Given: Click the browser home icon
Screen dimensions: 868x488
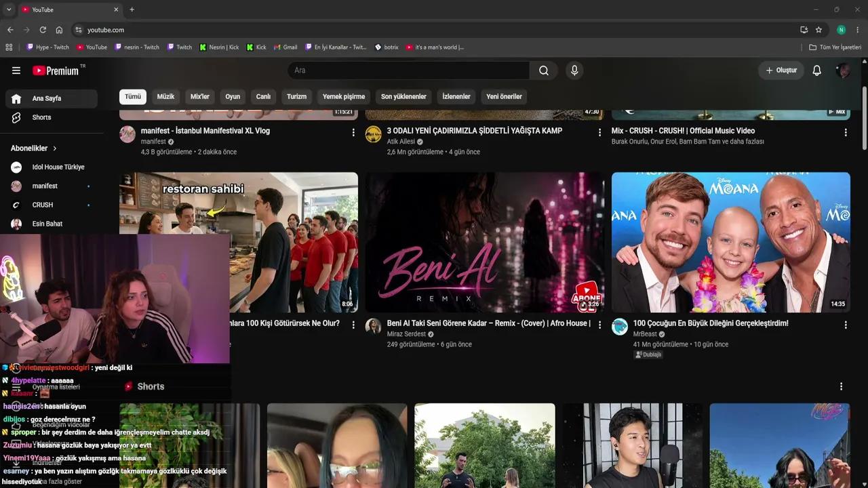Looking at the screenshot, I should [59, 30].
